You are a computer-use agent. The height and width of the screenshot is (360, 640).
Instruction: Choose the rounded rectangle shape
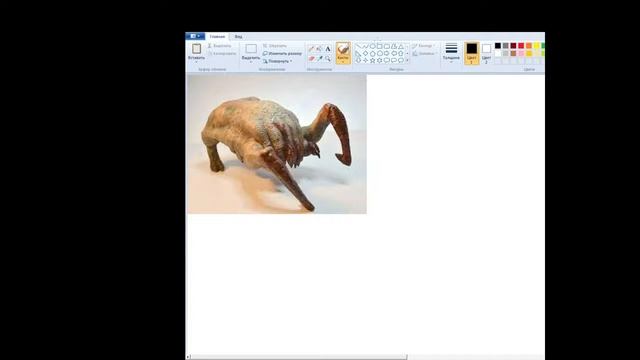point(387,46)
